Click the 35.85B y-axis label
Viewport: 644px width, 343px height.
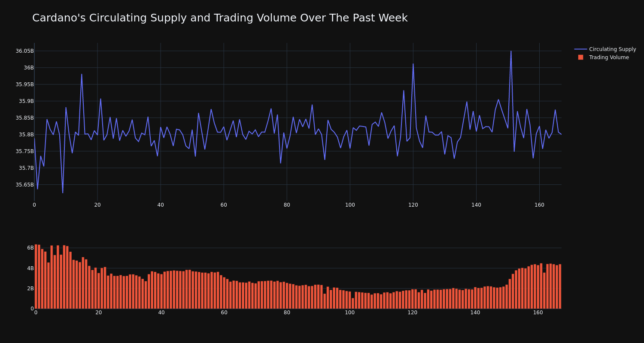[24, 118]
